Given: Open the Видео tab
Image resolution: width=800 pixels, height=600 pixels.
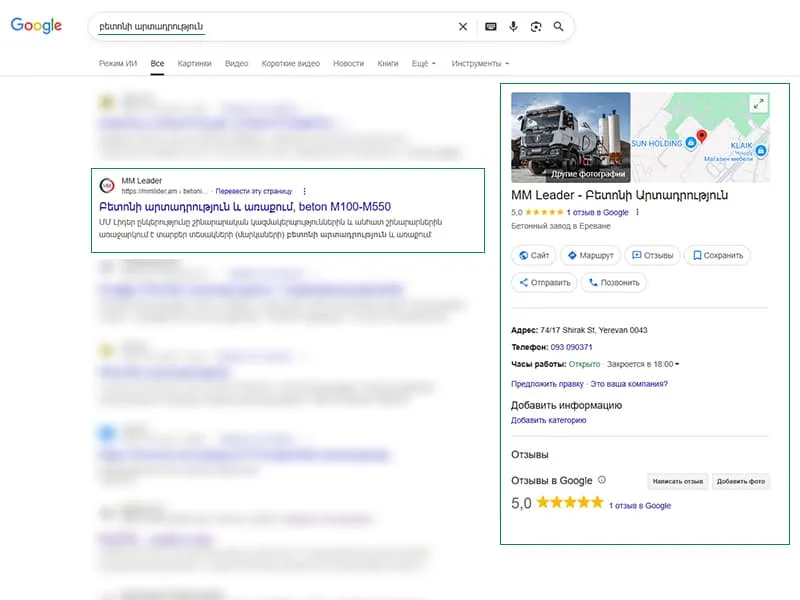Looking at the screenshot, I should (x=236, y=63).
